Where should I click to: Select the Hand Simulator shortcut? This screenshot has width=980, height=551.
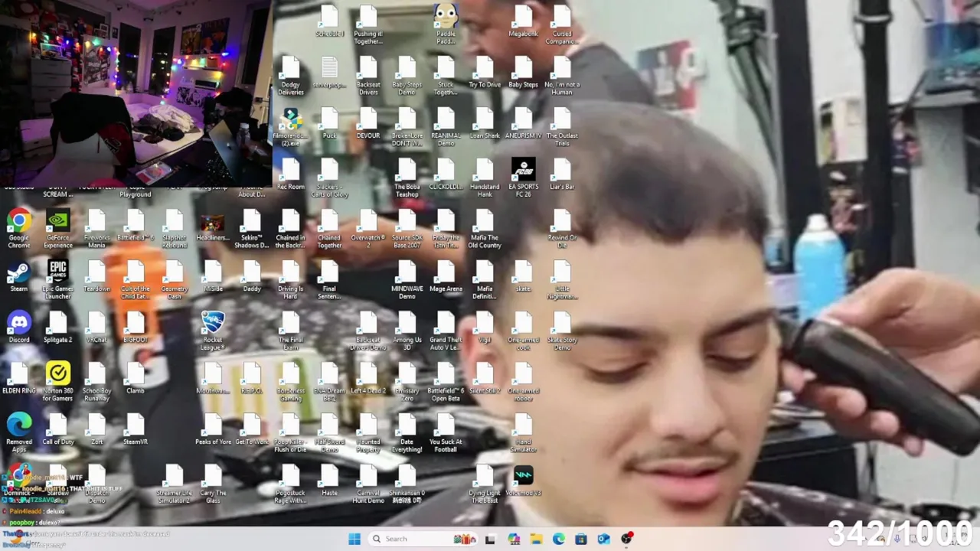click(x=523, y=433)
